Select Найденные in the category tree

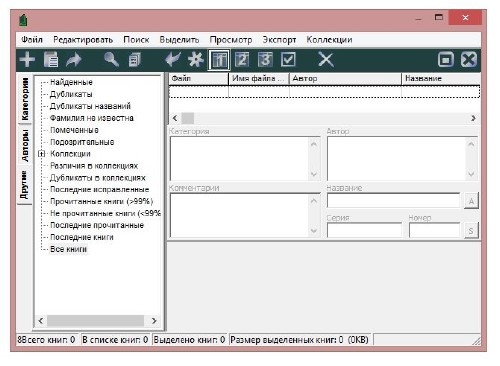pos(71,82)
